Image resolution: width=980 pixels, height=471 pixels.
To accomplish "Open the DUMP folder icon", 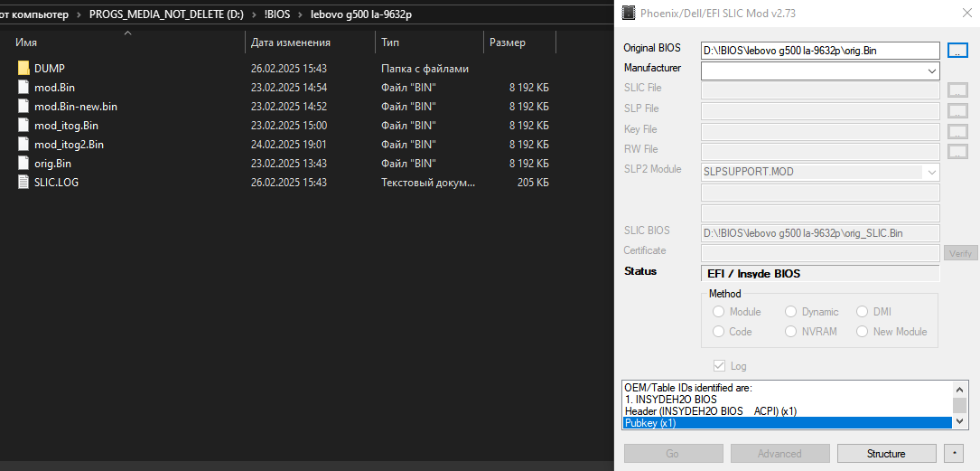I will pos(23,68).
